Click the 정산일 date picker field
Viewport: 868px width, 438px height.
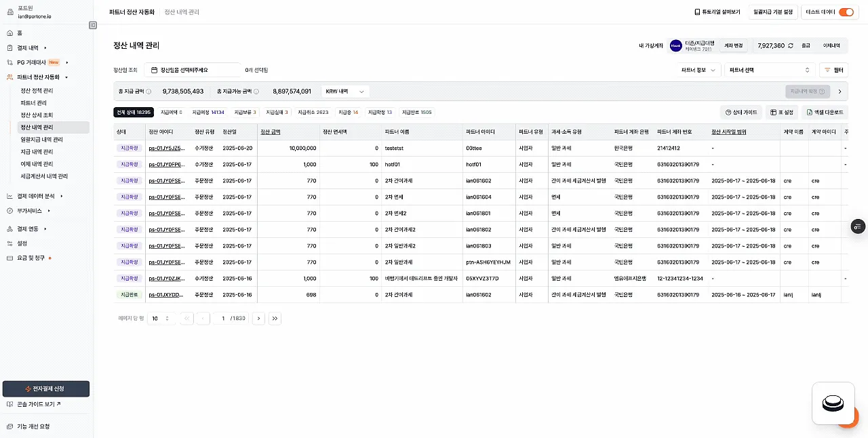192,70
